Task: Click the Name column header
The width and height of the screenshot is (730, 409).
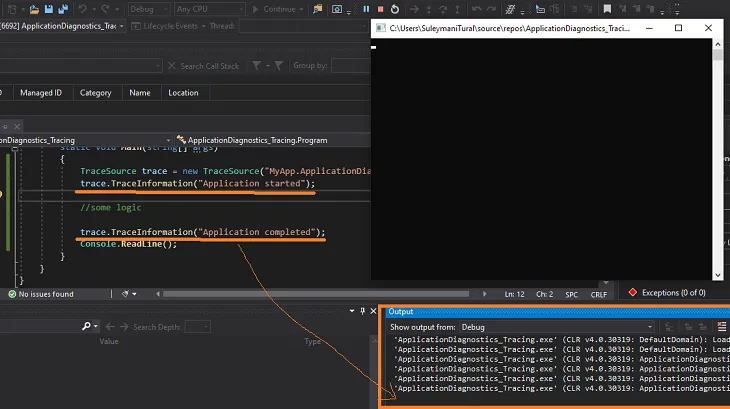Action: coord(140,93)
